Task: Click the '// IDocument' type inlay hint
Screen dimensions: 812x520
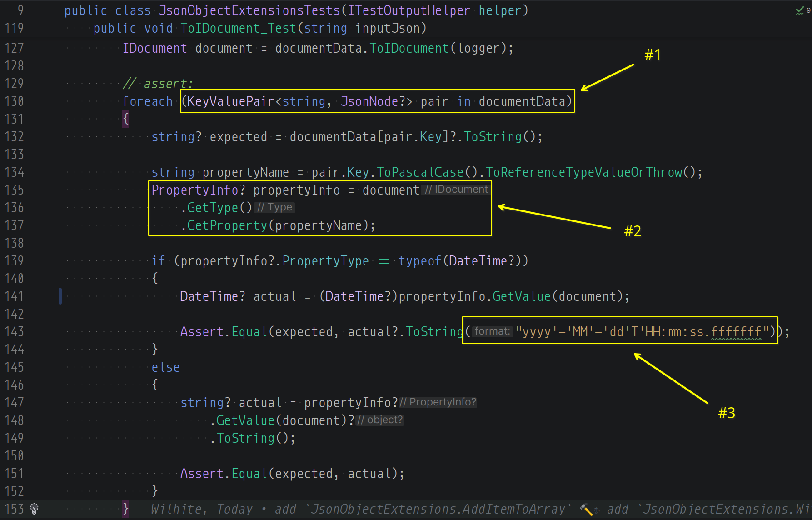Action: coord(457,190)
